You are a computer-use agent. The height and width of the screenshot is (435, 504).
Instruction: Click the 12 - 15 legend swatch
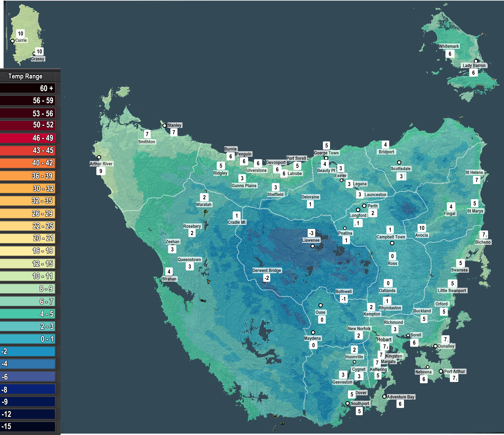[28, 263]
